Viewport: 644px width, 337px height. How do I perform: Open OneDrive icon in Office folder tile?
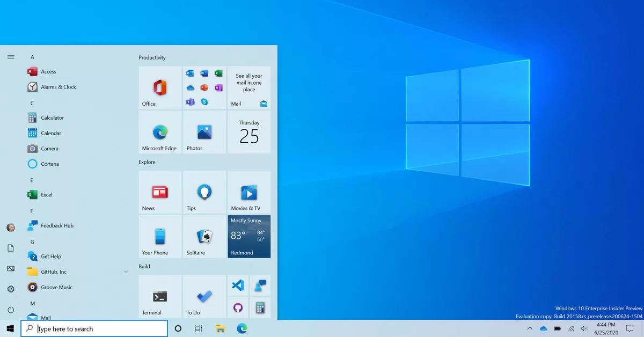click(191, 88)
